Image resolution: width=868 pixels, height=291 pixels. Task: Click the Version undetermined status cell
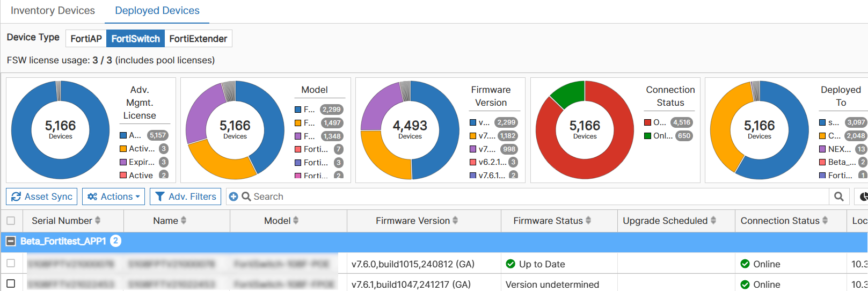pos(552,285)
